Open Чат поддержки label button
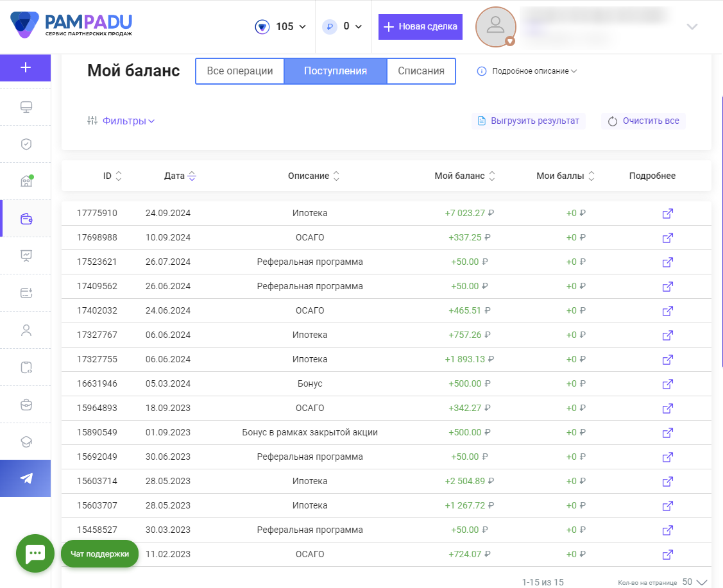Screen dimensions: 723x588 pos(99,554)
